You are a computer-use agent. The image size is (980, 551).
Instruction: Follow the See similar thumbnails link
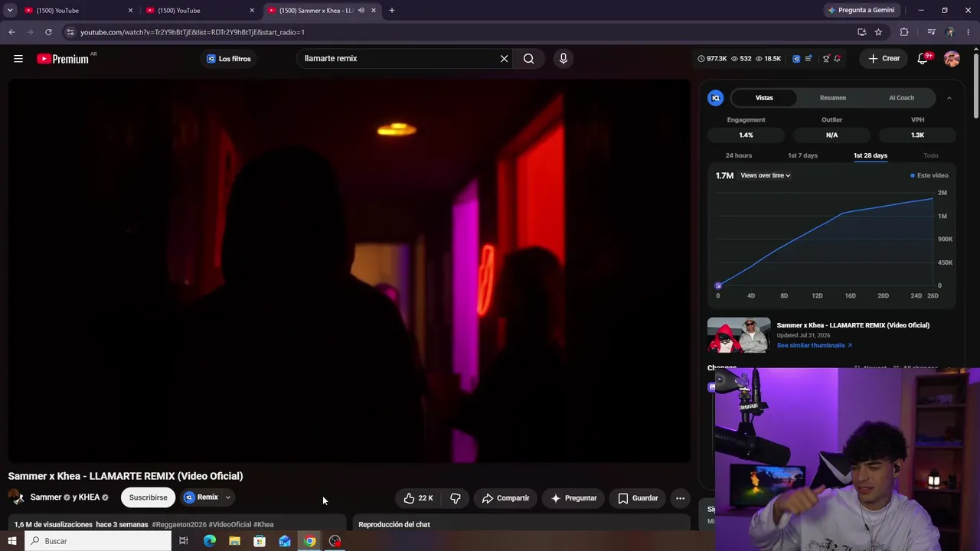coord(814,345)
